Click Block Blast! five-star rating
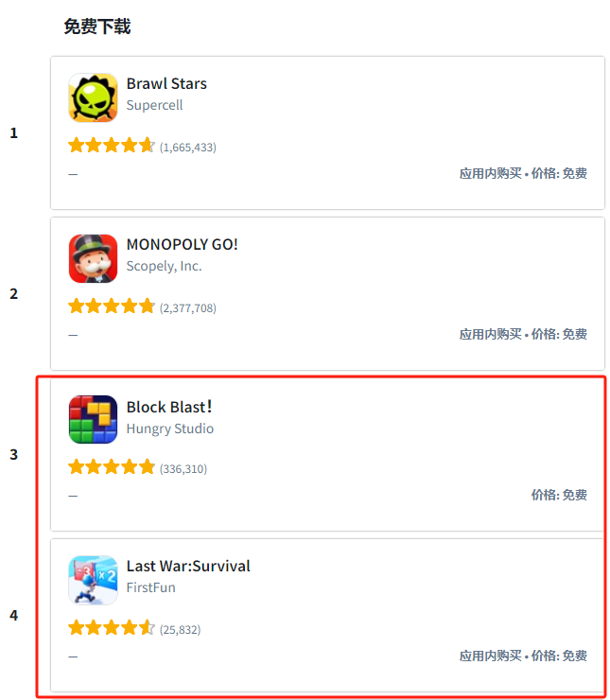 [112, 467]
